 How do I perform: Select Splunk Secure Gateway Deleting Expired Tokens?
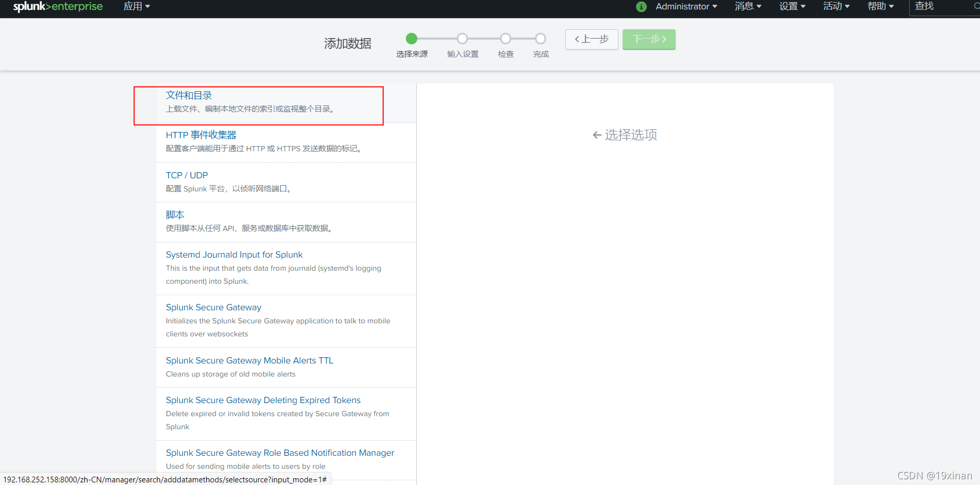click(263, 400)
